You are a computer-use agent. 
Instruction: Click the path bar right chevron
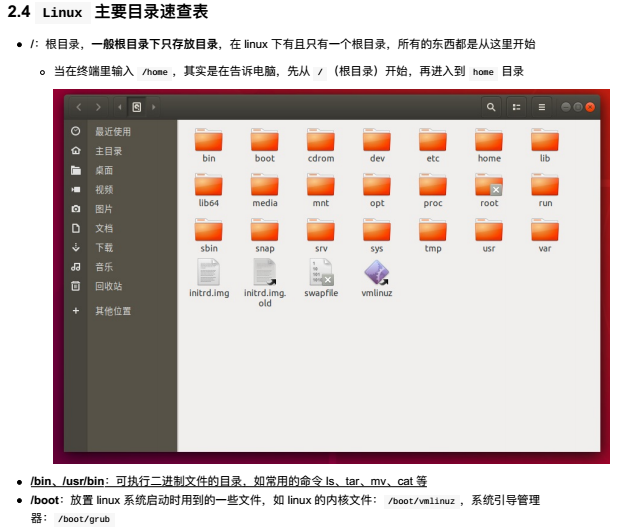[154, 107]
